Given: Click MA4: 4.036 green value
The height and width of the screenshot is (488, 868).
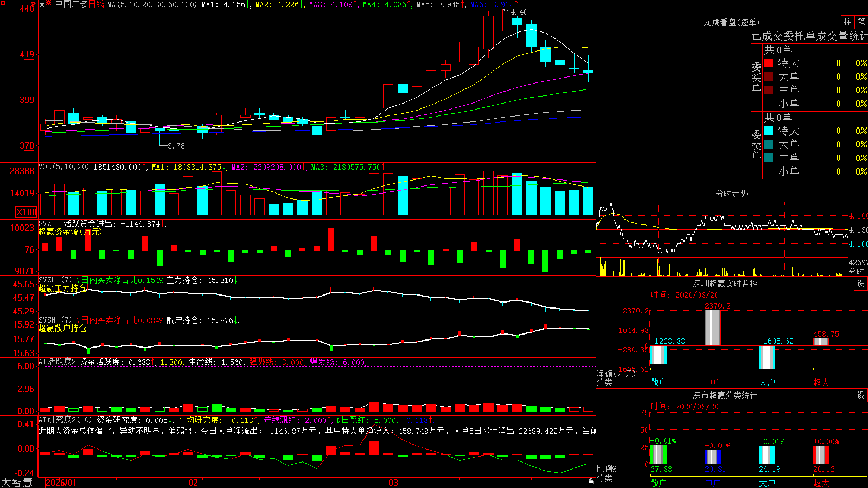Looking at the screenshot, I should coord(387,4).
